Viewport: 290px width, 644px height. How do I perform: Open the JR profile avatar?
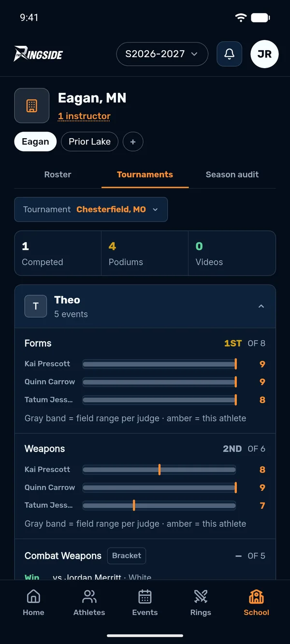coord(264,54)
